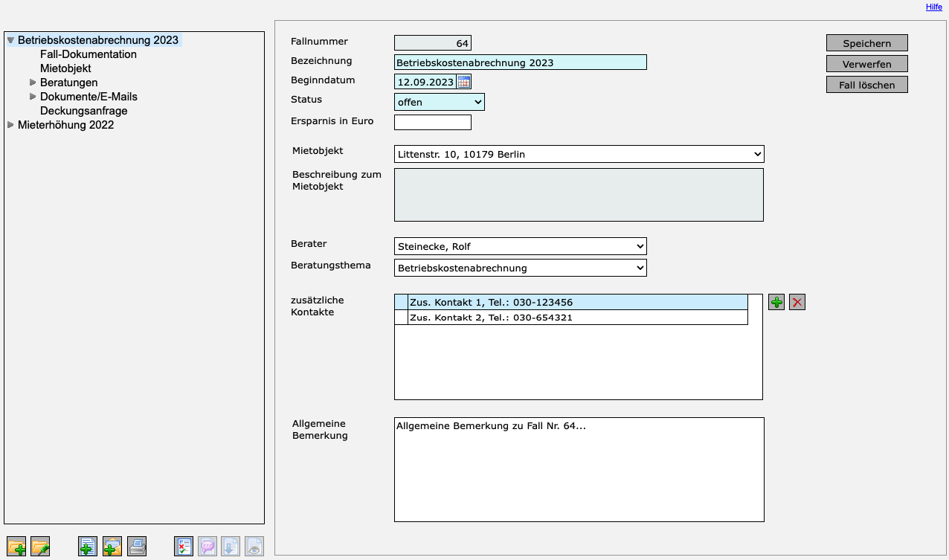Expand the Mieterhöhung 2022 case
The height and width of the screenshot is (560, 949).
10,125
